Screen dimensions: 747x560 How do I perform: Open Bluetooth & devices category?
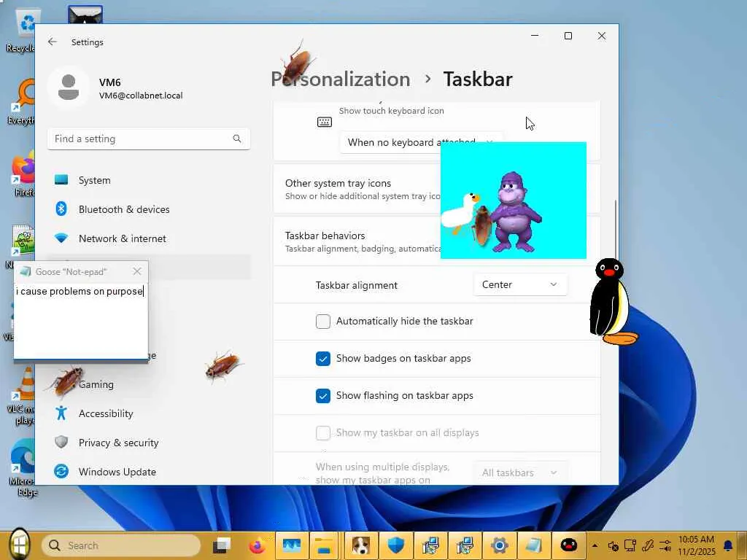coord(149,209)
